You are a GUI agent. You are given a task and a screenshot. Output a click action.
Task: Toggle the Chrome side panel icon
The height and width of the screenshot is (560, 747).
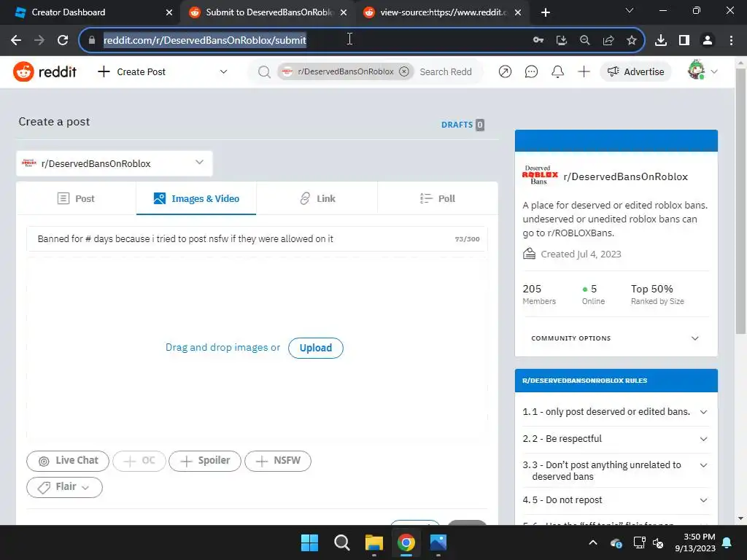(684, 40)
